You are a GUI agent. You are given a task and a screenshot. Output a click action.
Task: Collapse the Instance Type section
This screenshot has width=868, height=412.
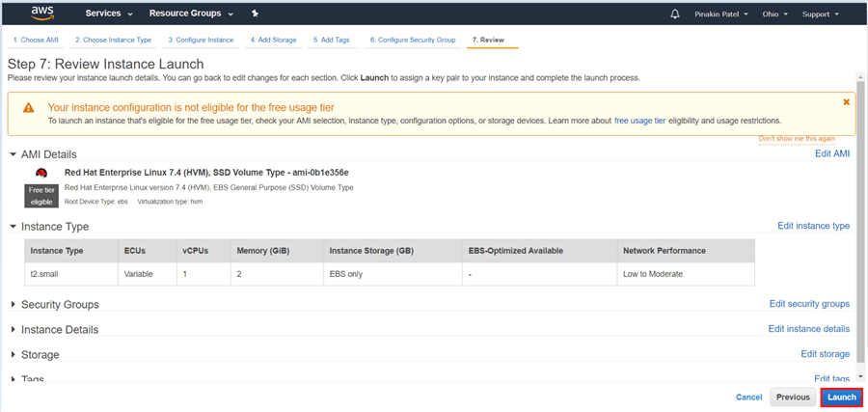click(14, 227)
